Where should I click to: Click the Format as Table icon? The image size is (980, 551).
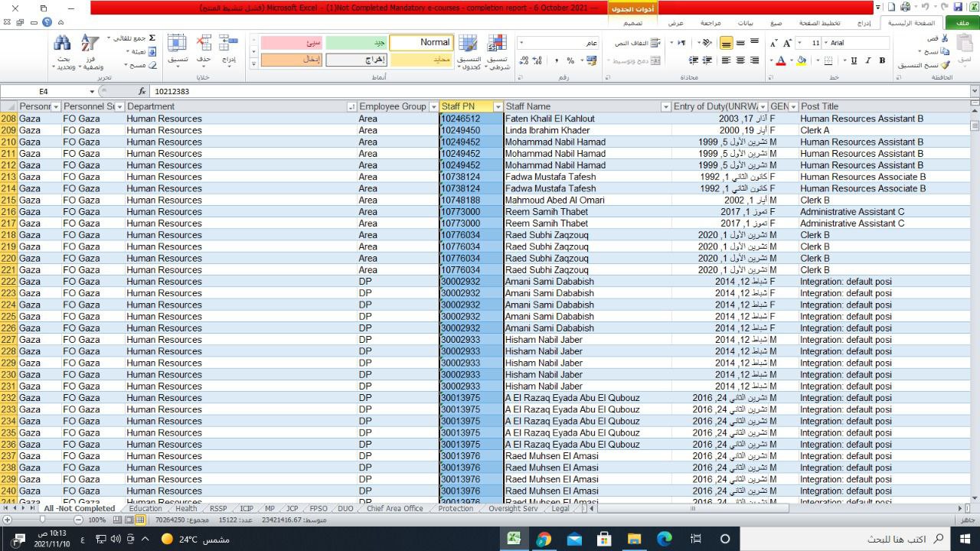469,44
